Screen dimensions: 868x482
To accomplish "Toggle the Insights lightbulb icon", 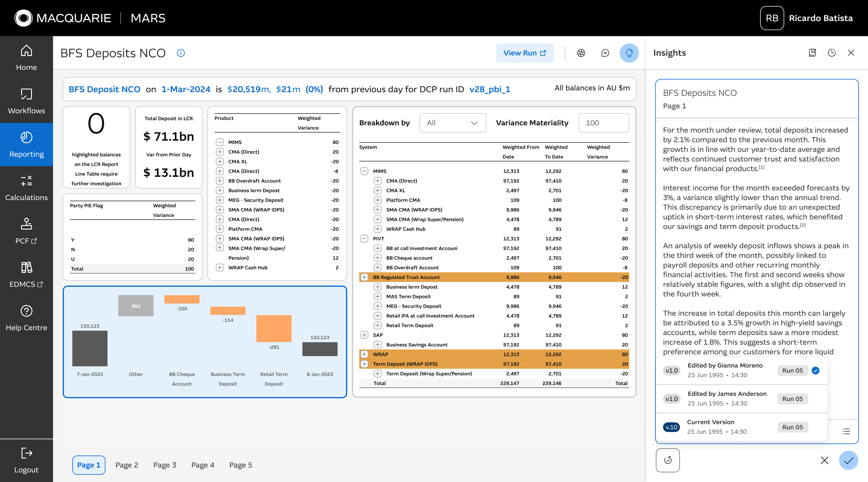I will 629,53.
